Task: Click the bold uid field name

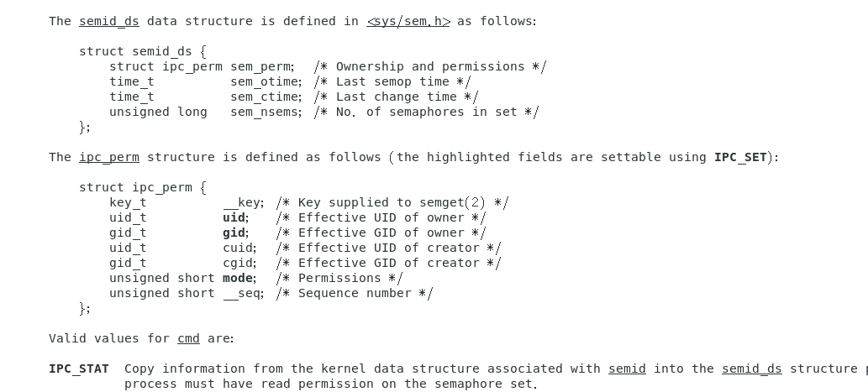Action: pos(234,217)
